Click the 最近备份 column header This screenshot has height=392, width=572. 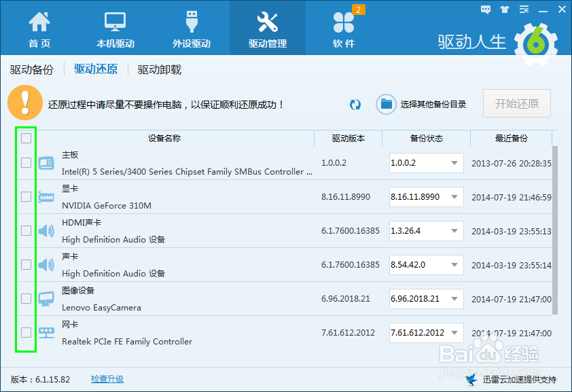coord(511,138)
